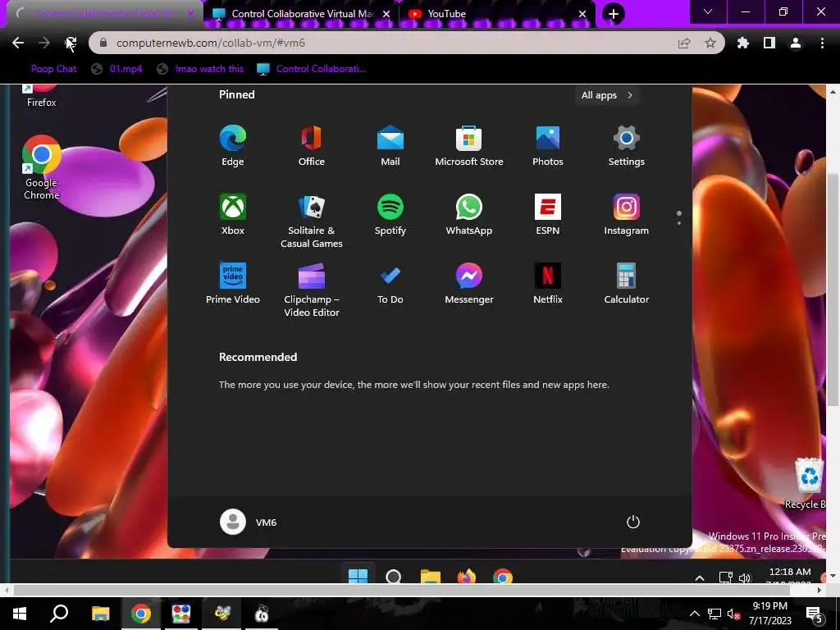Open Clipchamp Video Editor
The width and height of the screenshot is (840, 630).
point(311,290)
